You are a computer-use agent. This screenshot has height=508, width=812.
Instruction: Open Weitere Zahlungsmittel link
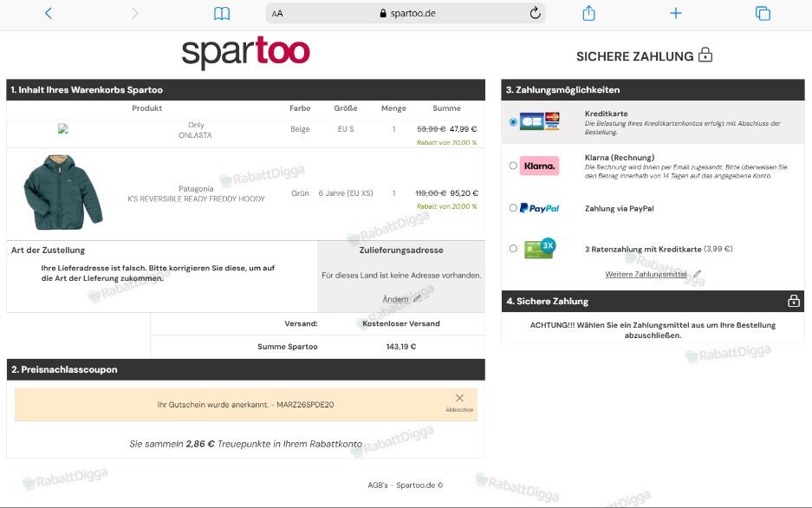click(646, 274)
